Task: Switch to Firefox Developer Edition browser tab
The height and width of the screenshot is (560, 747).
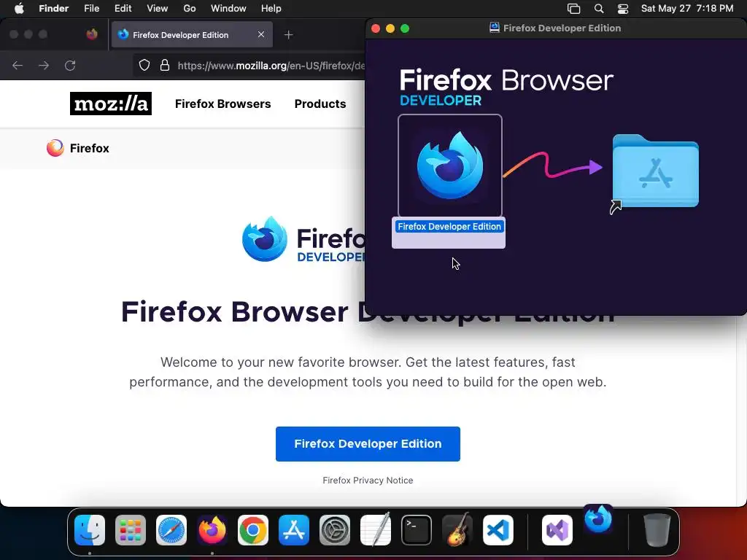Action: (x=192, y=35)
